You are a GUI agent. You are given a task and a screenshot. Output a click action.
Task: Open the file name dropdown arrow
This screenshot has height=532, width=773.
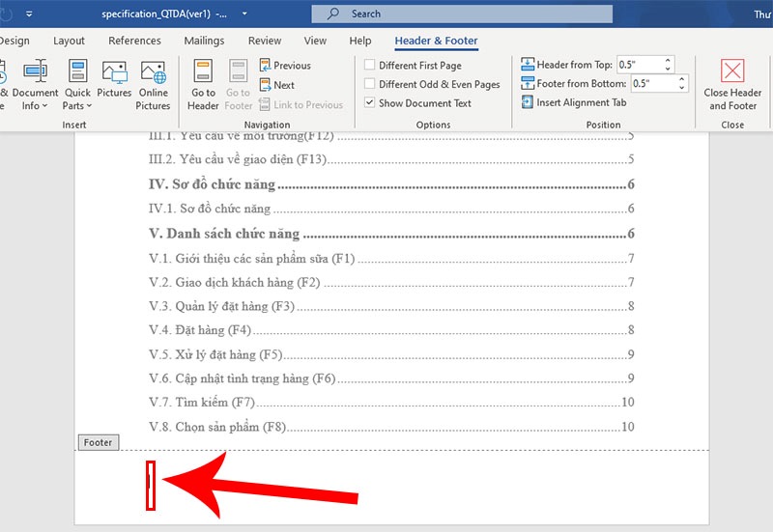[x=244, y=14]
